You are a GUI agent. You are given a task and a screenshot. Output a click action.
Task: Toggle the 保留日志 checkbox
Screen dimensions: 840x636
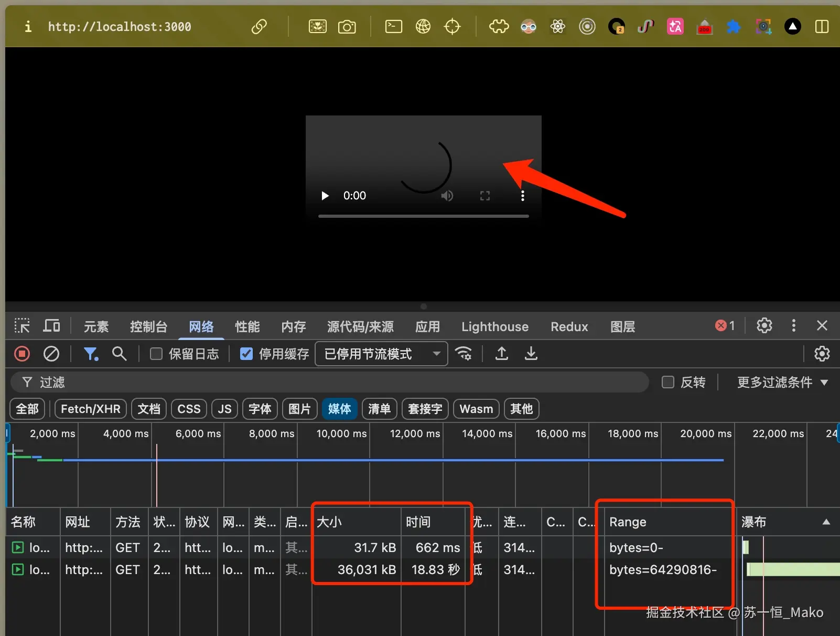click(156, 354)
